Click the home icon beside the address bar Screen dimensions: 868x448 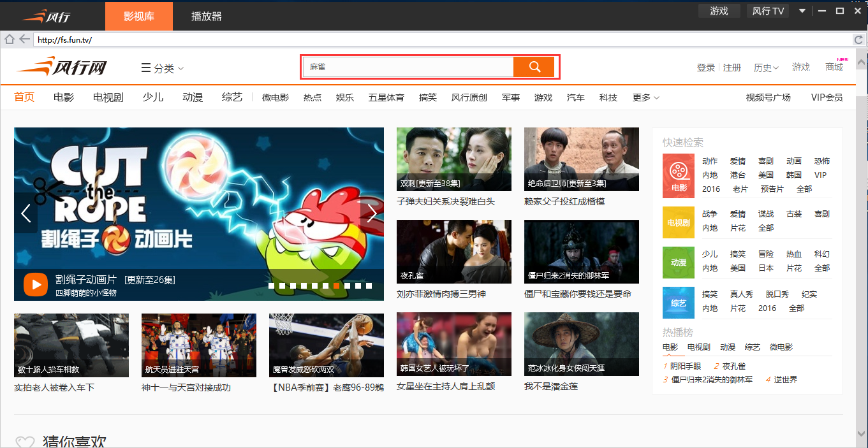coord(9,39)
